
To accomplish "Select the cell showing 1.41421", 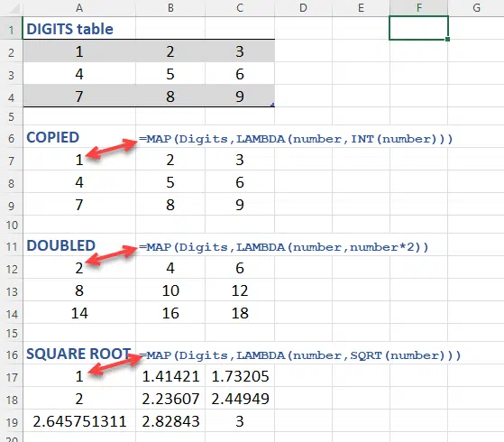I will coord(170,376).
